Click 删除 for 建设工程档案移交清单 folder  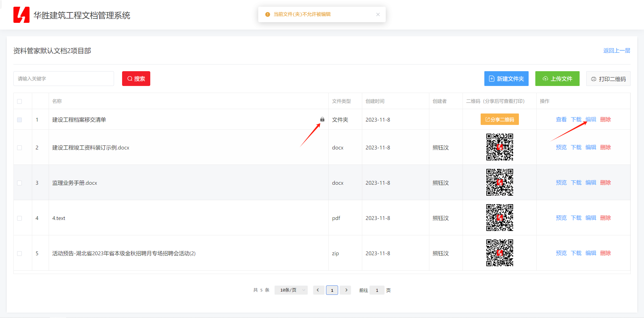(605, 120)
